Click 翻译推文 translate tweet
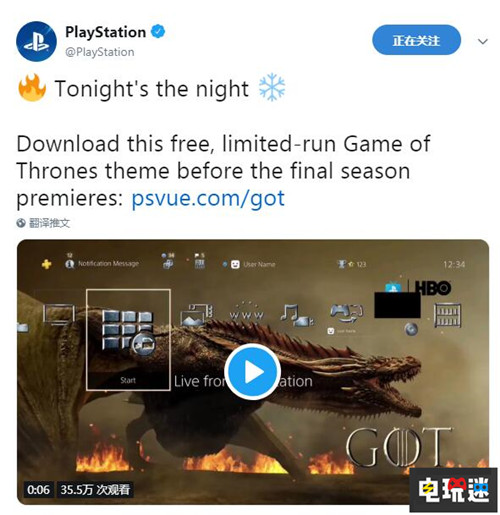 pos(49,223)
